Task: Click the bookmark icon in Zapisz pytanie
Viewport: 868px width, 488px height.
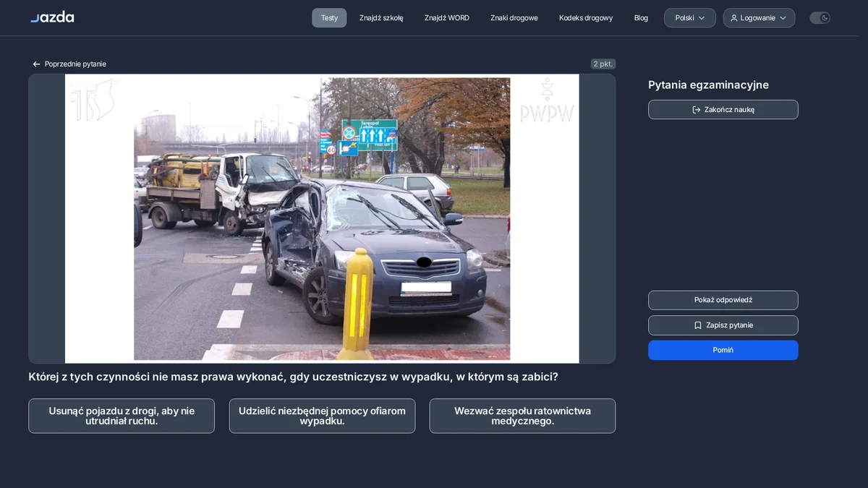Action: (x=698, y=325)
